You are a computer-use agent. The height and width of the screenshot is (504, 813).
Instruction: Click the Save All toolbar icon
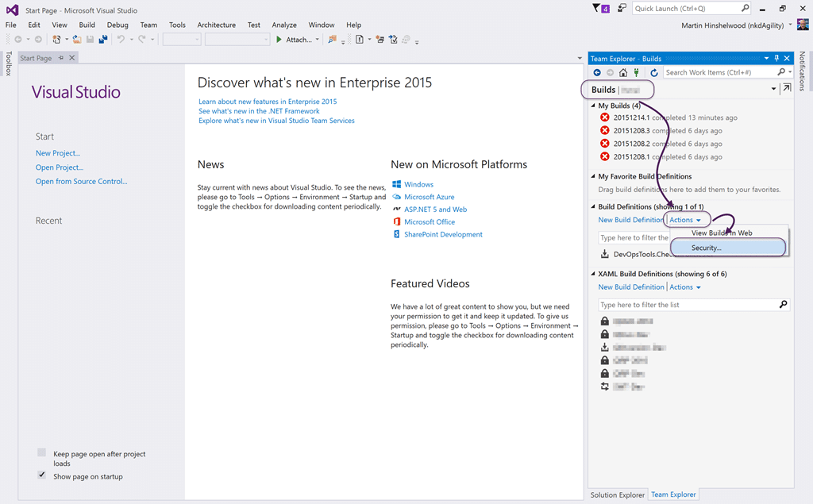coord(103,40)
